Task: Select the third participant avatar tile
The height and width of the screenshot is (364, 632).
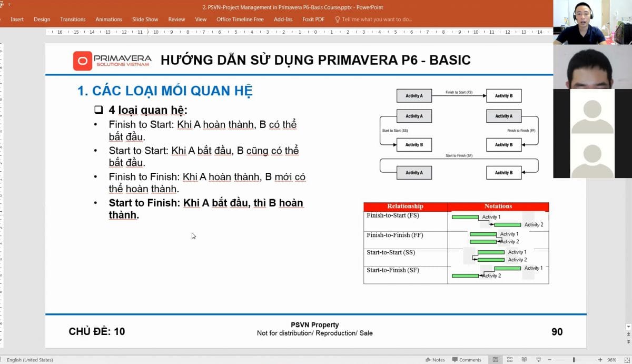Action: coord(592,111)
